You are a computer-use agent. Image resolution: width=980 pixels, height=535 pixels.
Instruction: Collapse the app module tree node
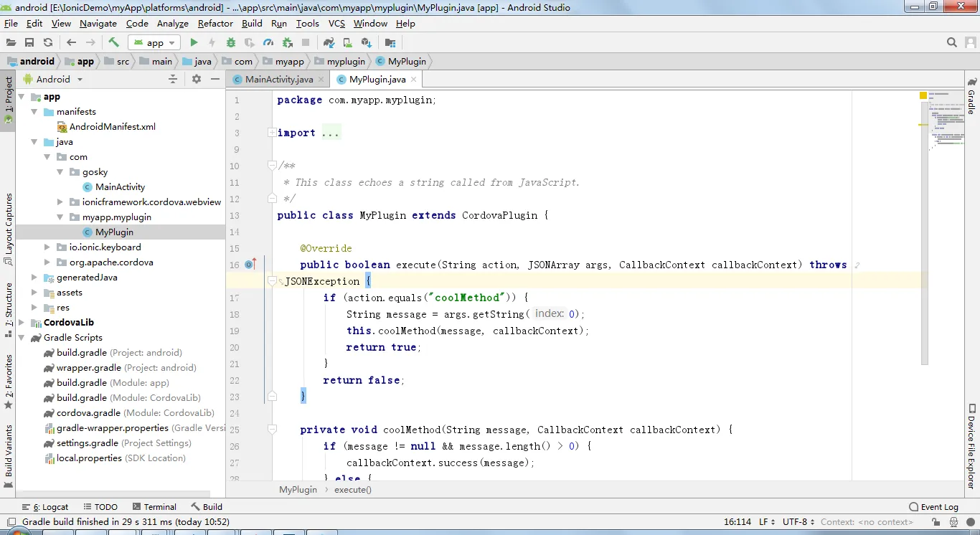pyautogui.click(x=22, y=97)
